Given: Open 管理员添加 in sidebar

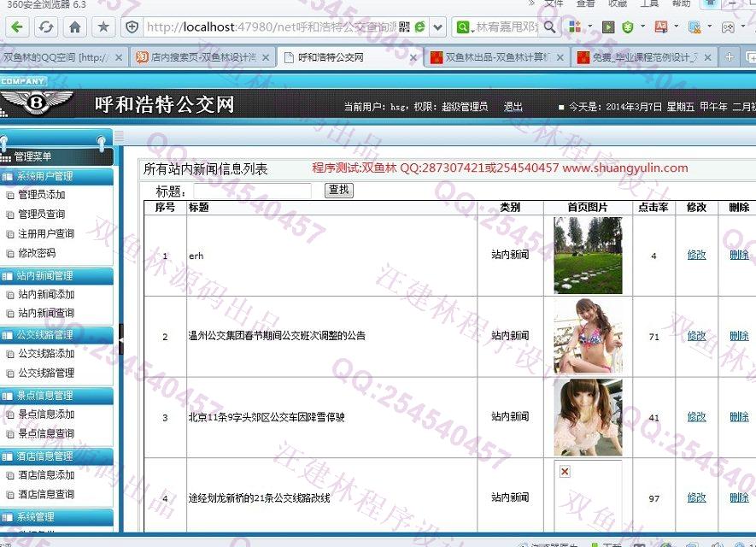Looking at the screenshot, I should click(x=42, y=195).
